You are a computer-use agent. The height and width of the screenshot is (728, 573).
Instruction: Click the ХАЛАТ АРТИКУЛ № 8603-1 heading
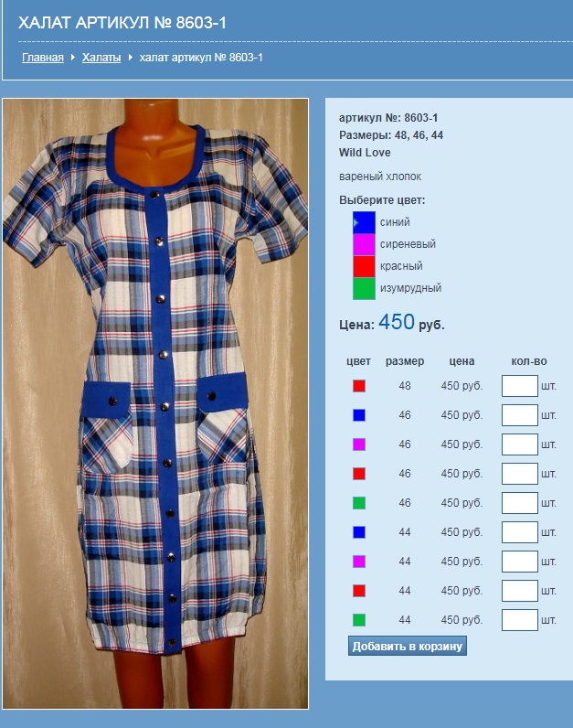[122, 23]
